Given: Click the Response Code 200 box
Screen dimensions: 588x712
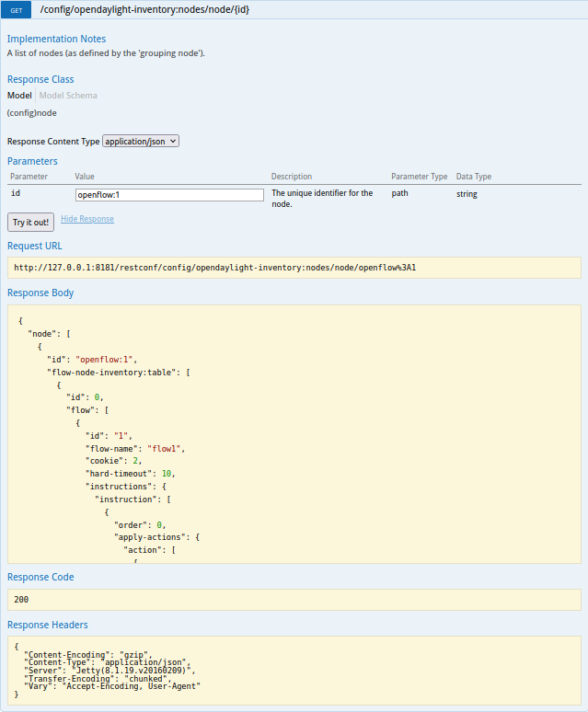Looking at the screenshot, I should (x=294, y=600).
